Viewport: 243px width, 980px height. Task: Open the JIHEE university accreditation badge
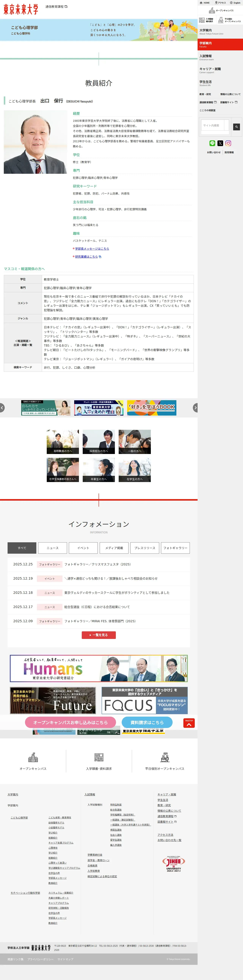tap(174, 864)
